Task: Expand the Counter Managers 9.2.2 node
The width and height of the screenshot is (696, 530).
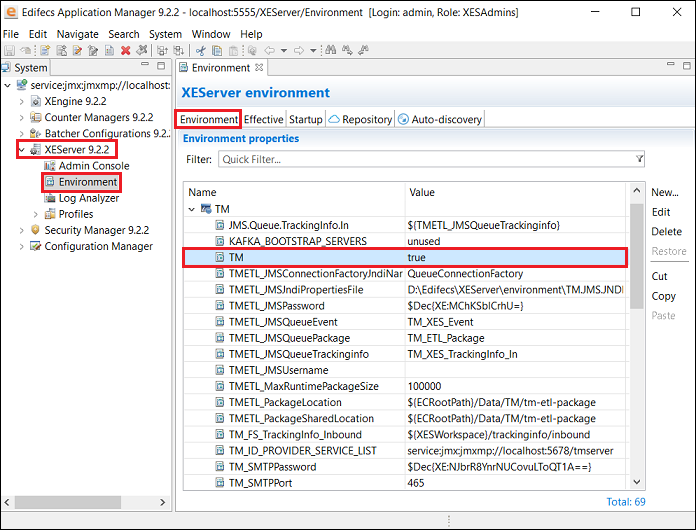Action: click(22, 118)
